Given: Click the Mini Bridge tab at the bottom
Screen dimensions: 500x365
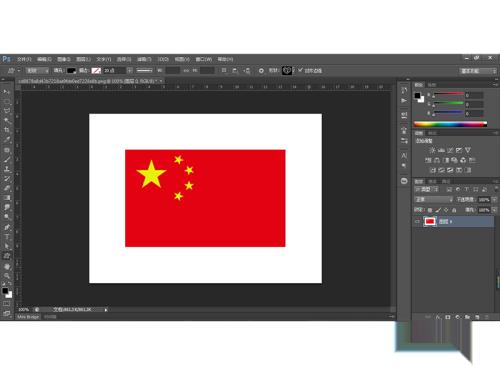Looking at the screenshot, I should pyautogui.click(x=28, y=317).
